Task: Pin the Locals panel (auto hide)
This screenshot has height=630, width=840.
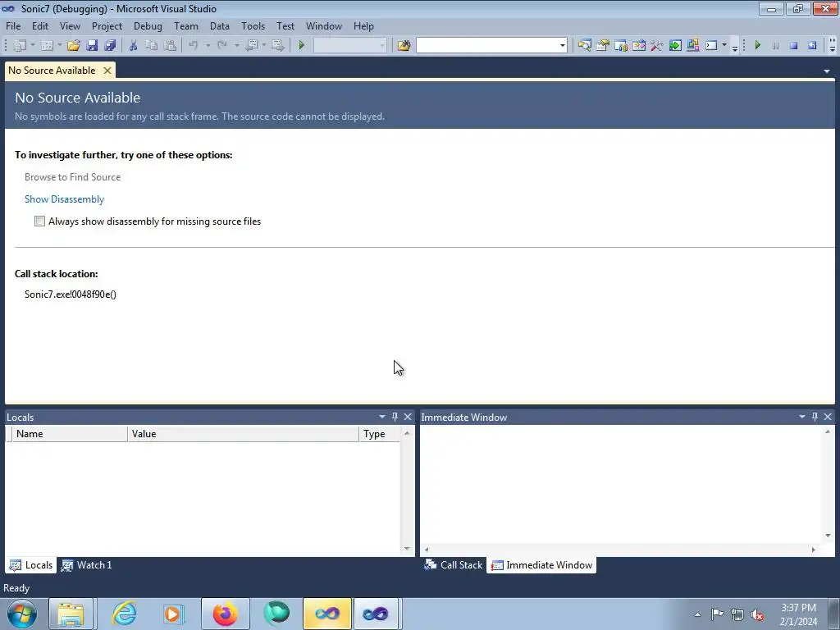Action: [395, 417]
